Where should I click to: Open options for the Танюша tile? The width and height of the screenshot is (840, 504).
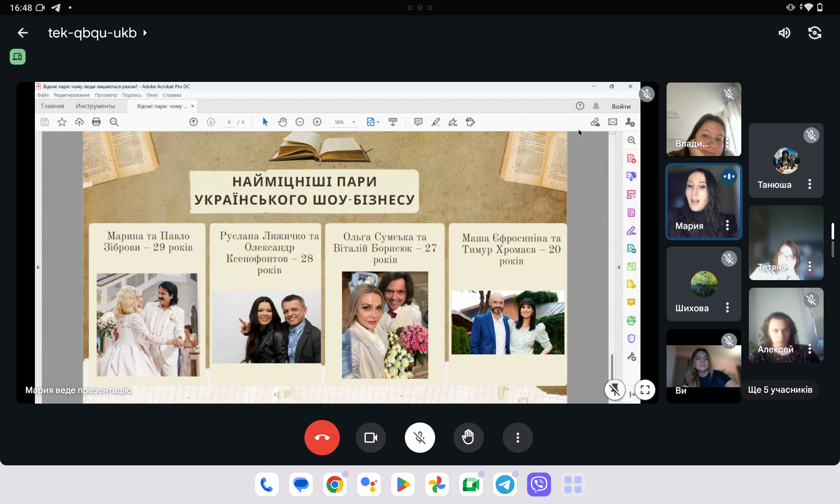809,184
